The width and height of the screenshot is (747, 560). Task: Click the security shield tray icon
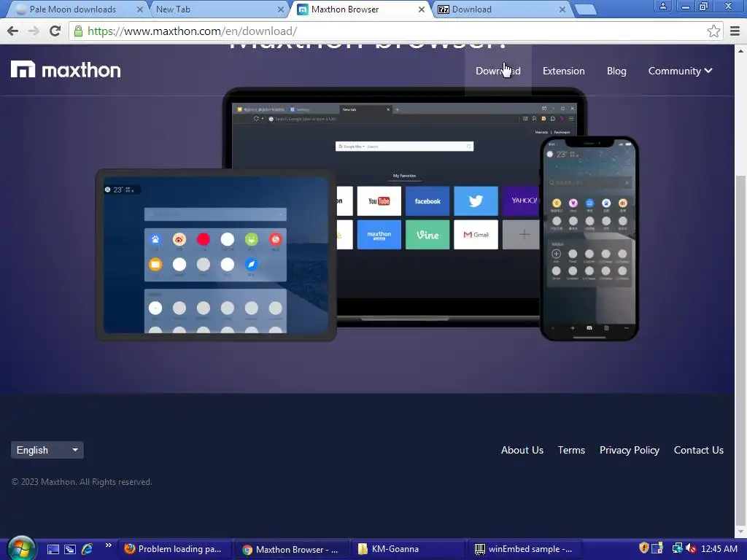(643, 548)
